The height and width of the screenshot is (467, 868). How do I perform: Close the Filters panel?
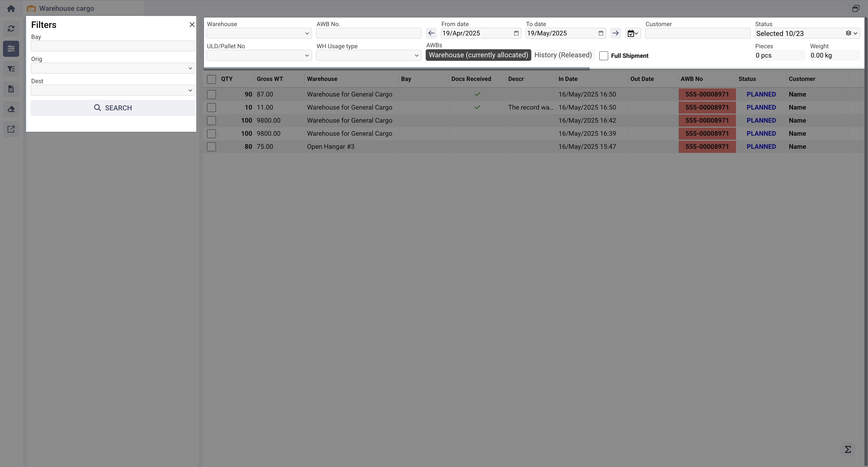point(192,25)
